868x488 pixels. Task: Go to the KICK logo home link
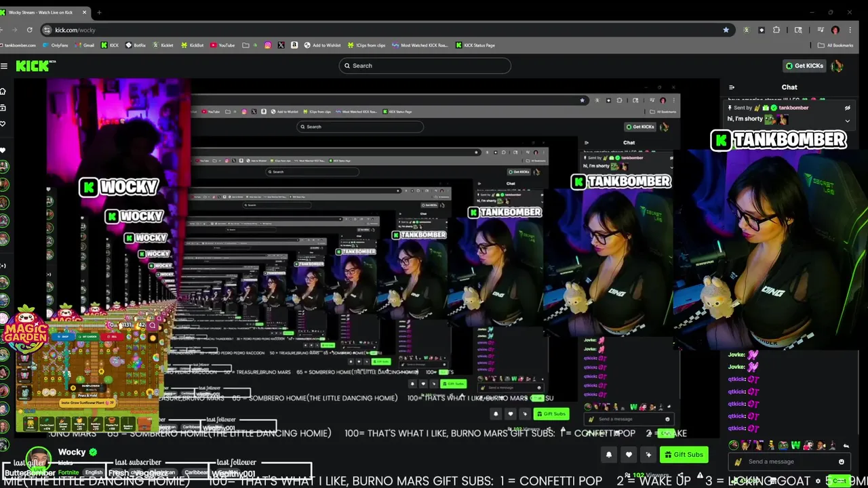[x=35, y=66]
